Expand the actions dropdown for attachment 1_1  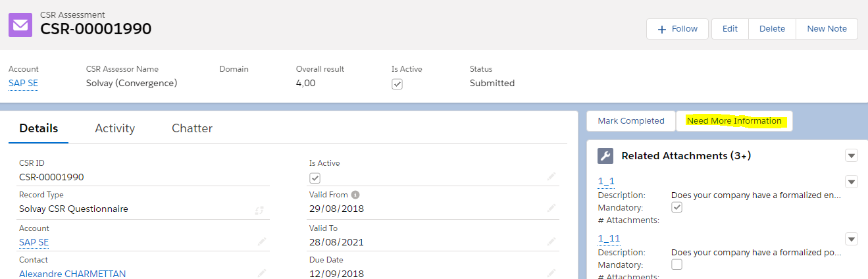click(x=852, y=182)
